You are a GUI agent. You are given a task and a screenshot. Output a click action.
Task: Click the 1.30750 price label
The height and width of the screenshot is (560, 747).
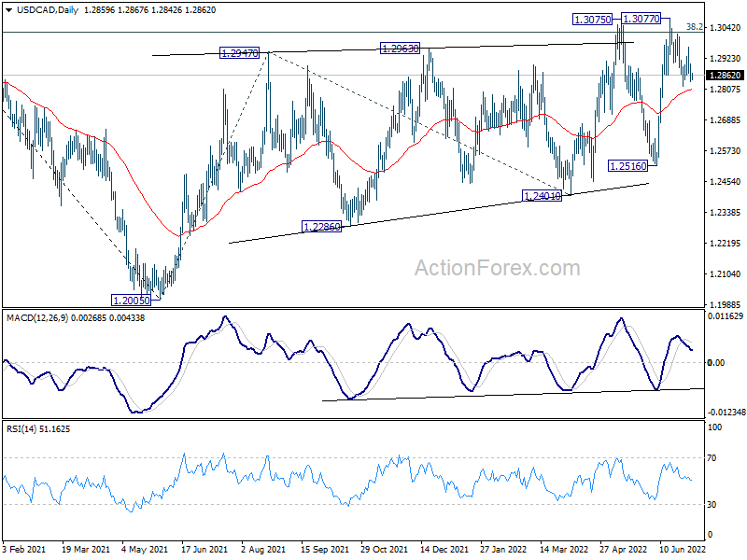[592, 20]
